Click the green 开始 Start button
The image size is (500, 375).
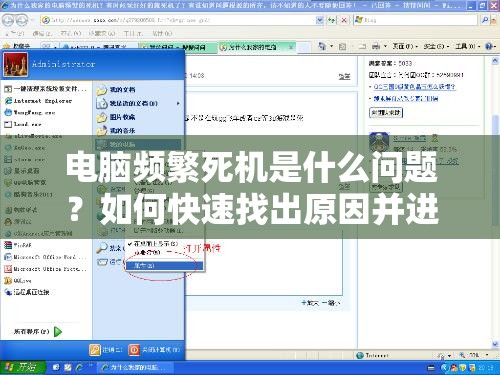23,367
